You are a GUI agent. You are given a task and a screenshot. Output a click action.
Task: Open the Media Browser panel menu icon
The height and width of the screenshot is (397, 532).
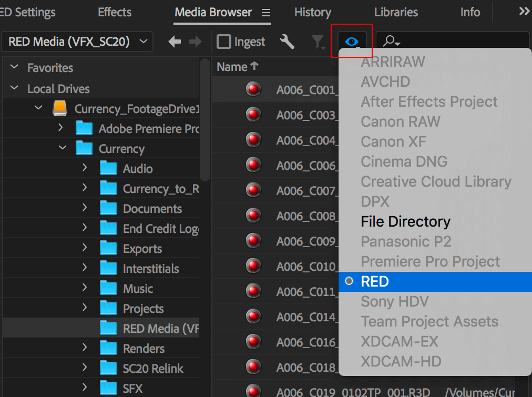[266, 12]
